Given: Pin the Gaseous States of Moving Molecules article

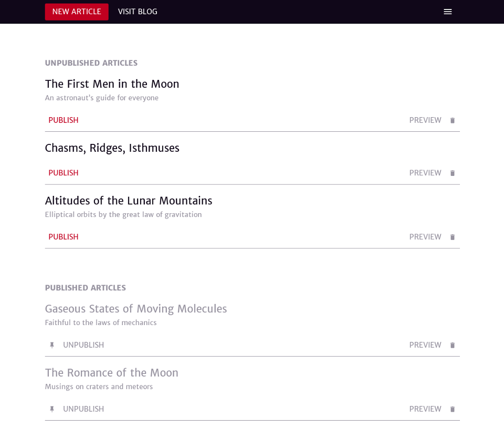Looking at the screenshot, I should [x=52, y=345].
